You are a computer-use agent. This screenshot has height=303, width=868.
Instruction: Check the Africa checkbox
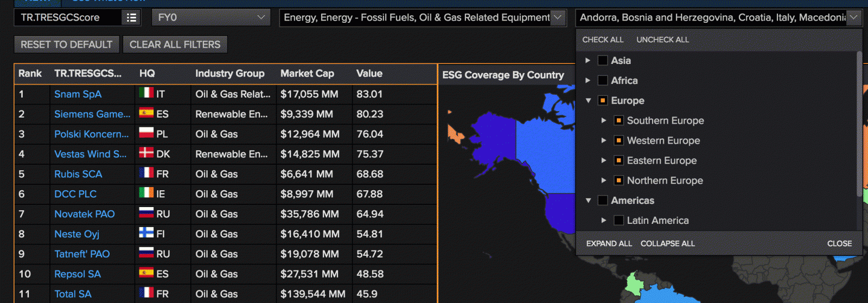coord(602,80)
